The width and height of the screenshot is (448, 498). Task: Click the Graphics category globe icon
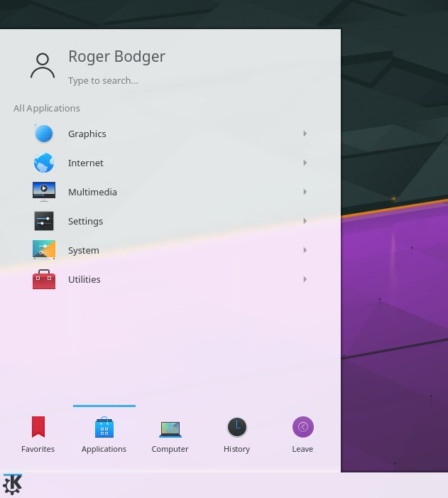[44, 134]
